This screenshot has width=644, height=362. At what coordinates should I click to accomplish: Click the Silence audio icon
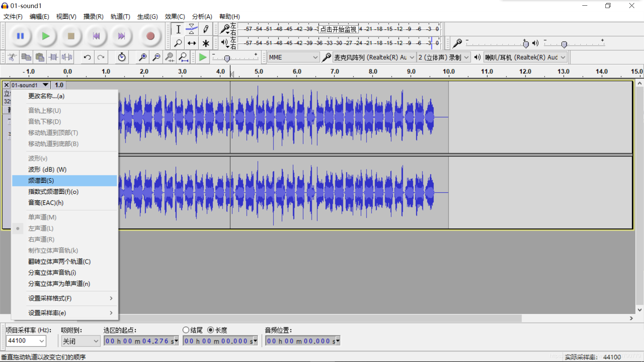[x=67, y=57]
